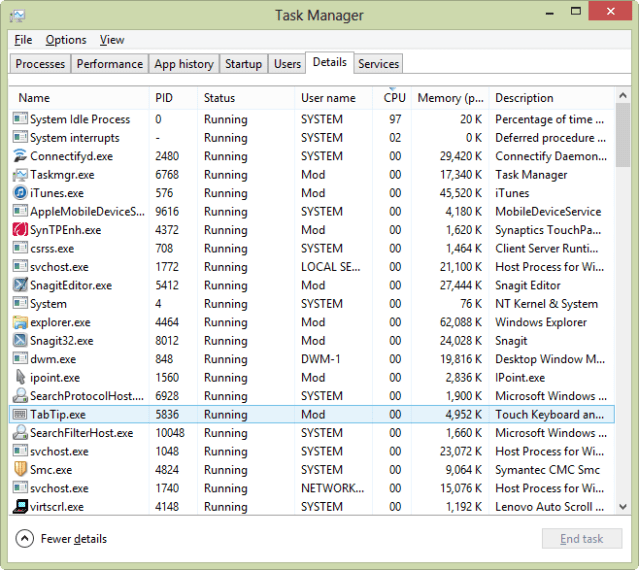Viewport: 639px width, 570px height.
Task: Click the System Idle Process row icon
Action: tap(20, 119)
